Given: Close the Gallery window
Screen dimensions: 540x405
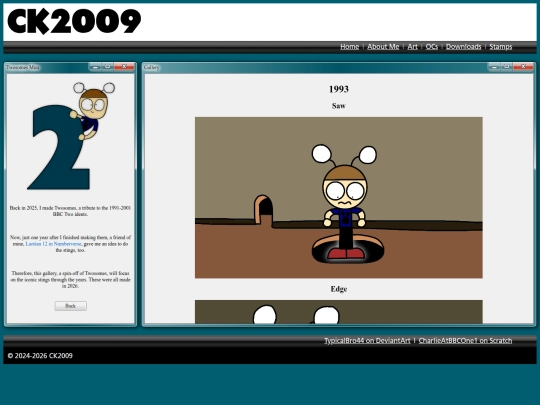Looking at the screenshot, I should coord(523,66).
